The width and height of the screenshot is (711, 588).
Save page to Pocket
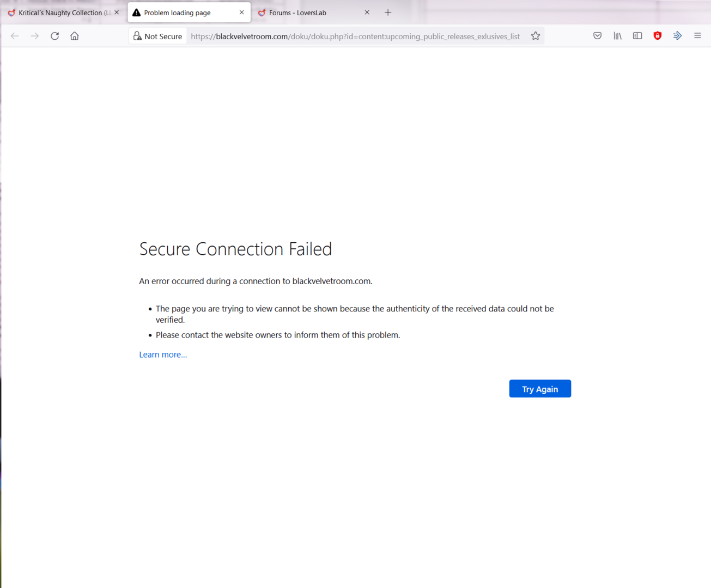click(598, 36)
